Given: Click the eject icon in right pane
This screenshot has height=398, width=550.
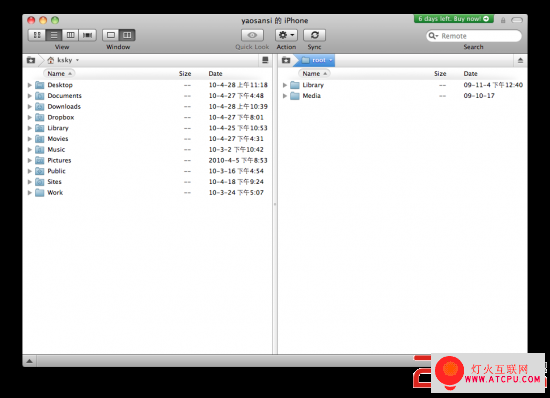Looking at the screenshot, I should tap(520, 61).
